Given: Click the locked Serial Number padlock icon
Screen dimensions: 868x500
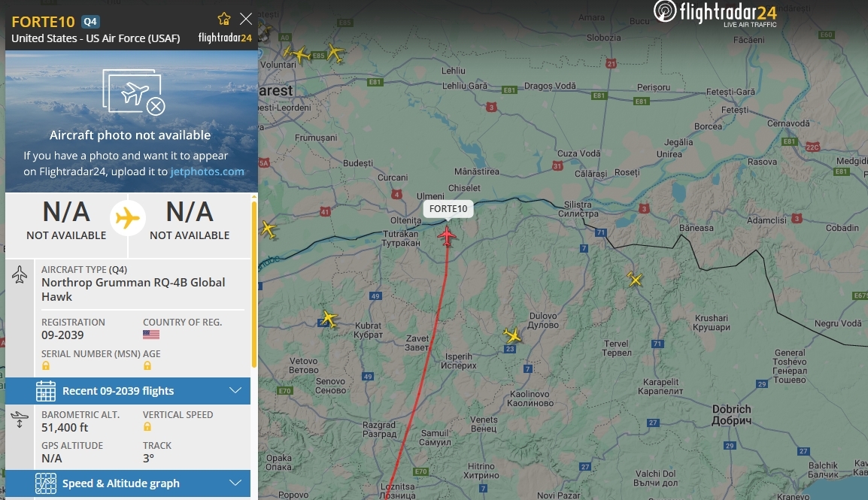Looking at the screenshot, I should (46, 365).
